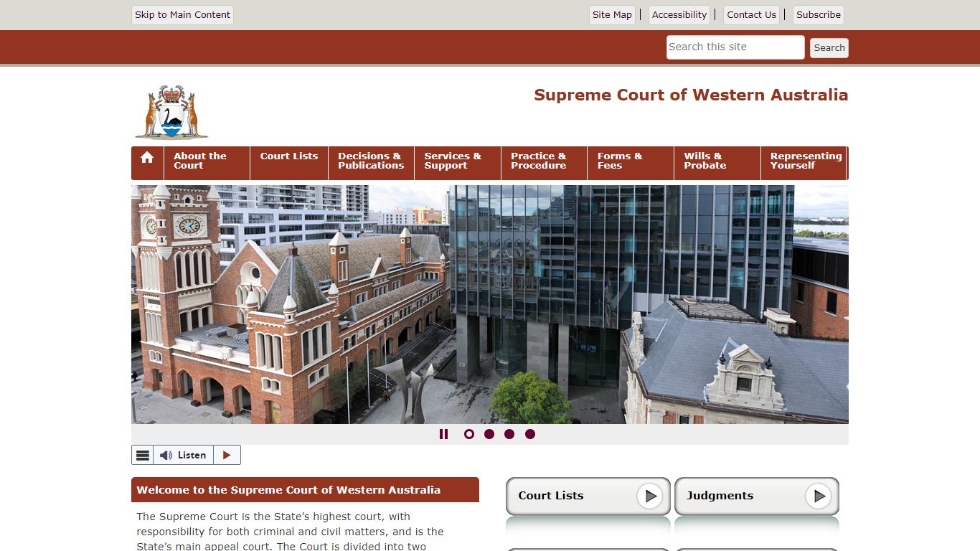The height and width of the screenshot is (551, 980).
Task: Open the Court Lists quick-link button
Action: click(588, 496)
